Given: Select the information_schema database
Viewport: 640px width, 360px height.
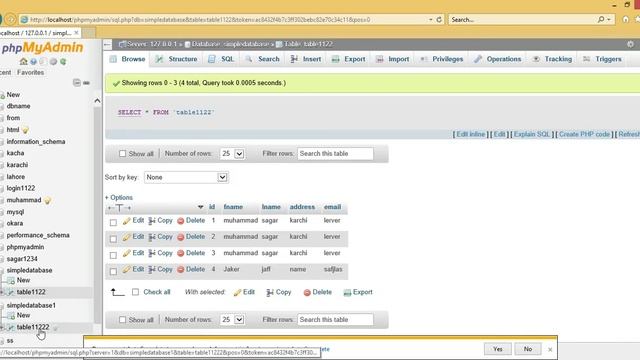Looking at the screenshot, I should (36, 142).
